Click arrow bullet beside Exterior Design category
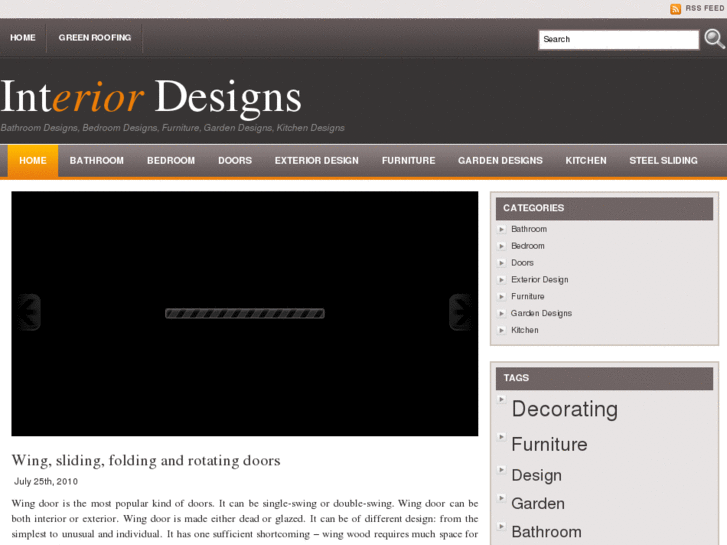727x545 pixels. (x=501, y=280)
